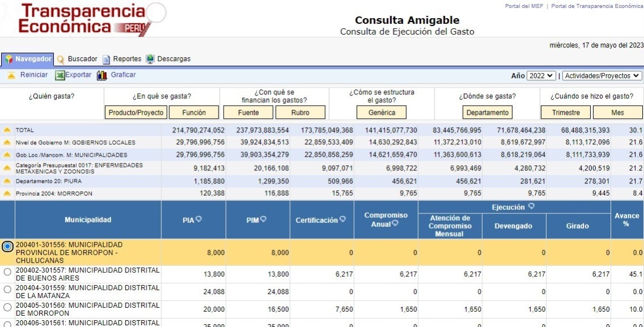Screen dimensions: 644x327
Task: Click the arrow icon beside Provincia 2004: MORROPON
Action: point(7,193)
